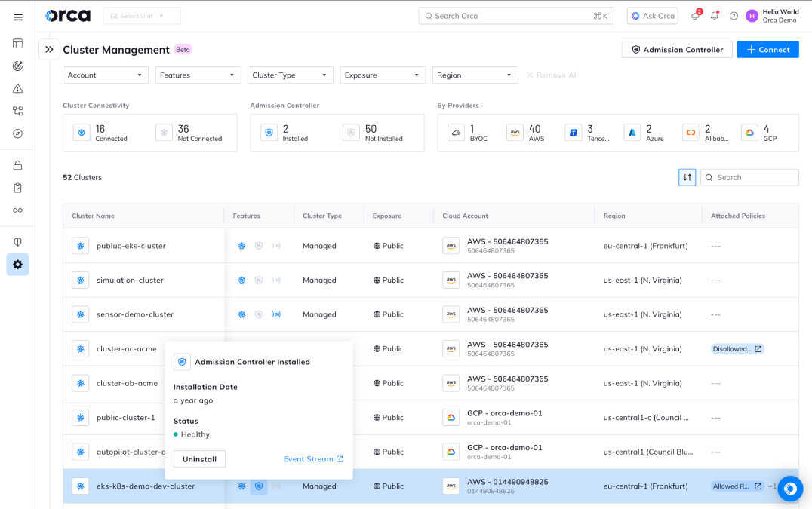Image resolution: width=812 pixels, height=509 pixels.
Task: Click the Connect button
Action: pyautogui.click(x=767, y=50)
